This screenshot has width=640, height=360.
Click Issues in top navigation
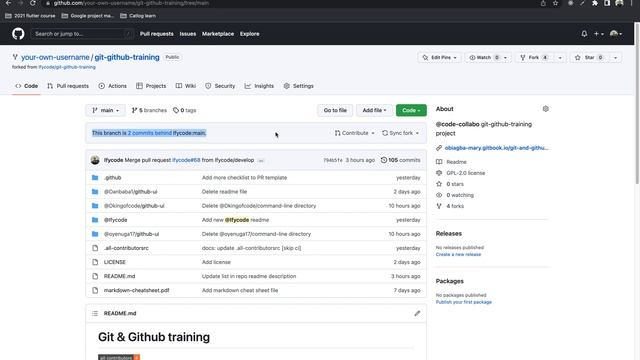click(x=188, y=34)
